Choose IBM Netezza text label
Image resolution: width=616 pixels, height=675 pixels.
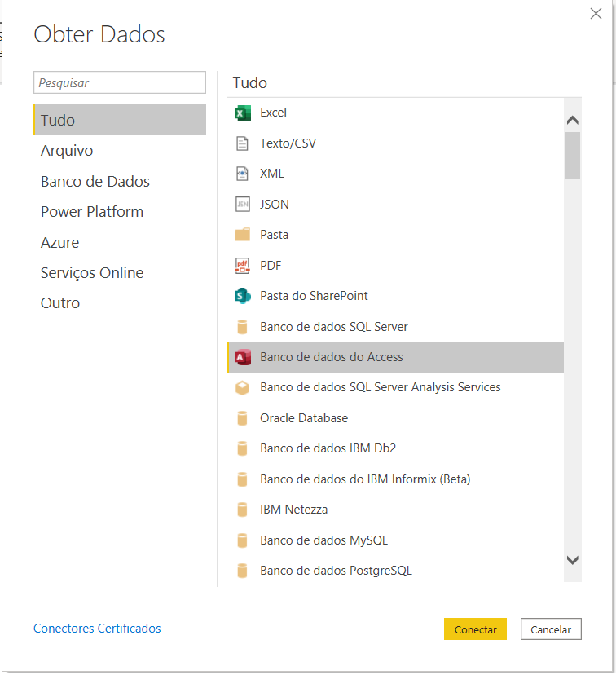294,510
